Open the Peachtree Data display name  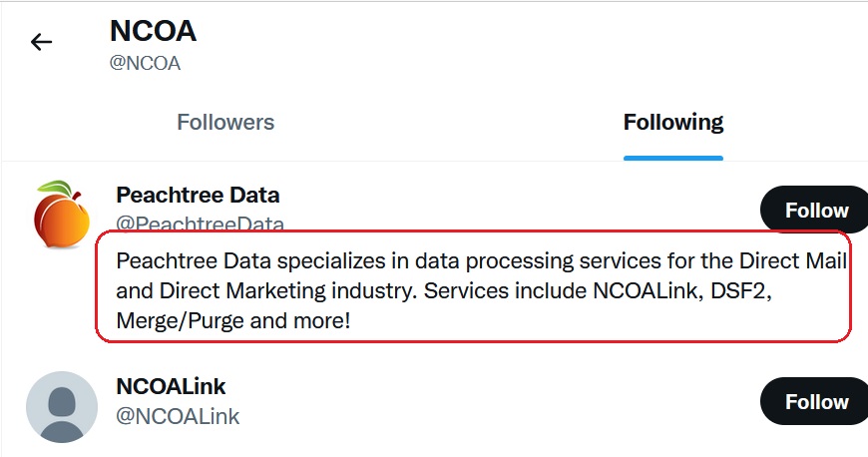[x=198, y=195]
